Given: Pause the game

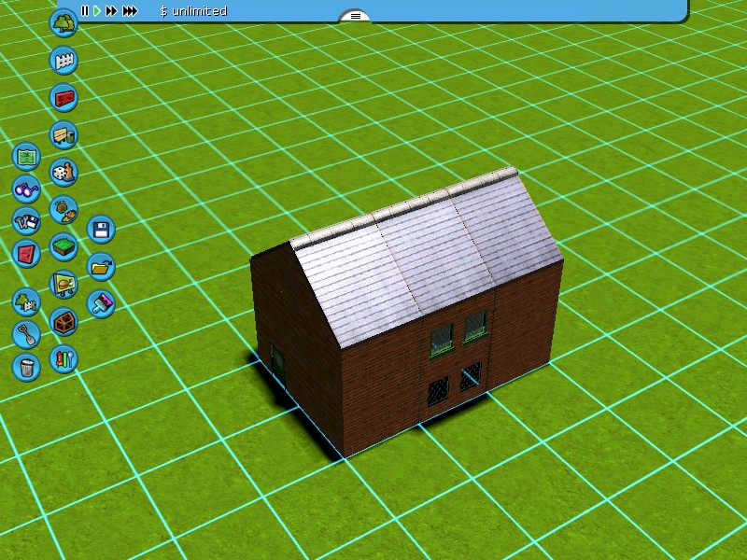Looking at the screenshot, I should [x=85, y=11].
